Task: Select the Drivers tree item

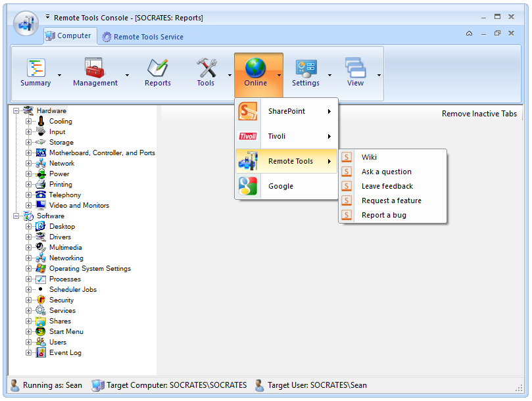Action: 60,237
